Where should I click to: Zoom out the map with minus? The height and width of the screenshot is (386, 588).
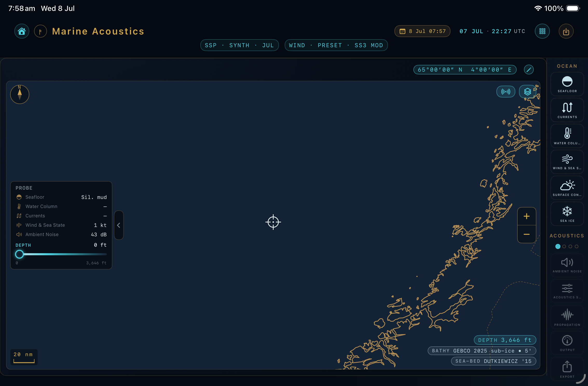(527, 234)
